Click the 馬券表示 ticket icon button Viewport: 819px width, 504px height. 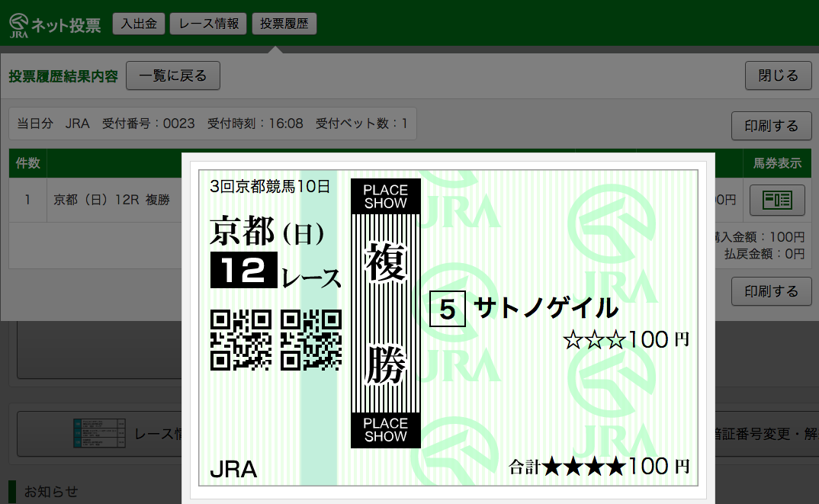point(777,200)
